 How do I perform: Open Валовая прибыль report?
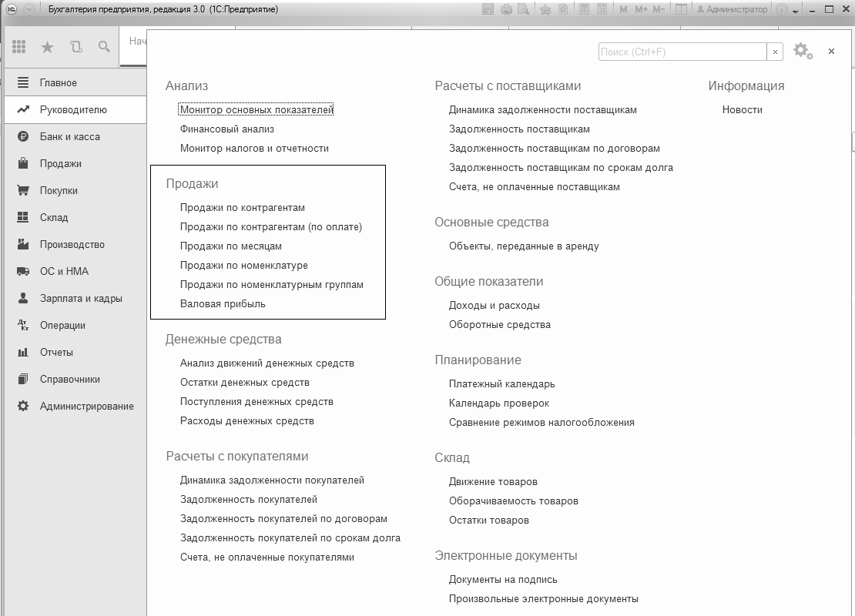point(223,304)
